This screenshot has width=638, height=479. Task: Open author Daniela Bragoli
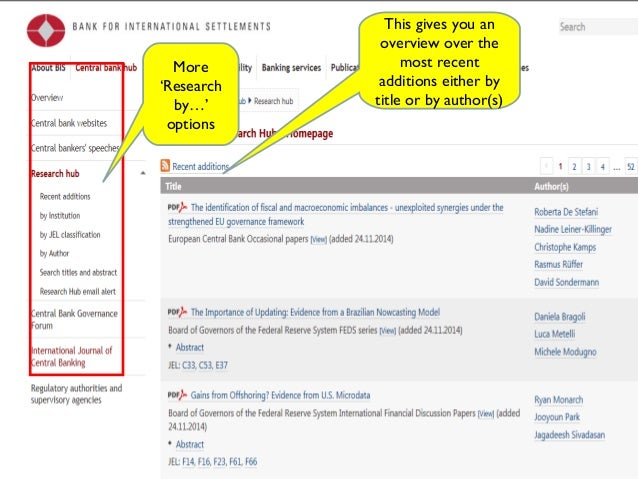[560, 317]
